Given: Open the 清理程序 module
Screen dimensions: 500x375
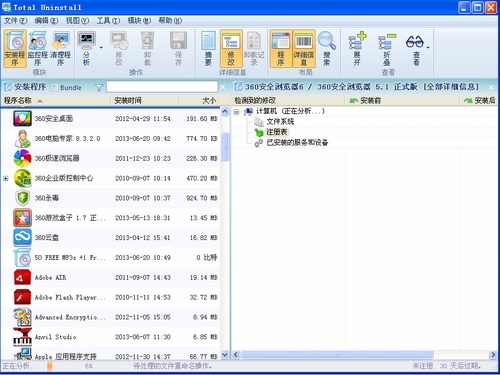Looking at the screenshot, I should (x=61, y=49).
